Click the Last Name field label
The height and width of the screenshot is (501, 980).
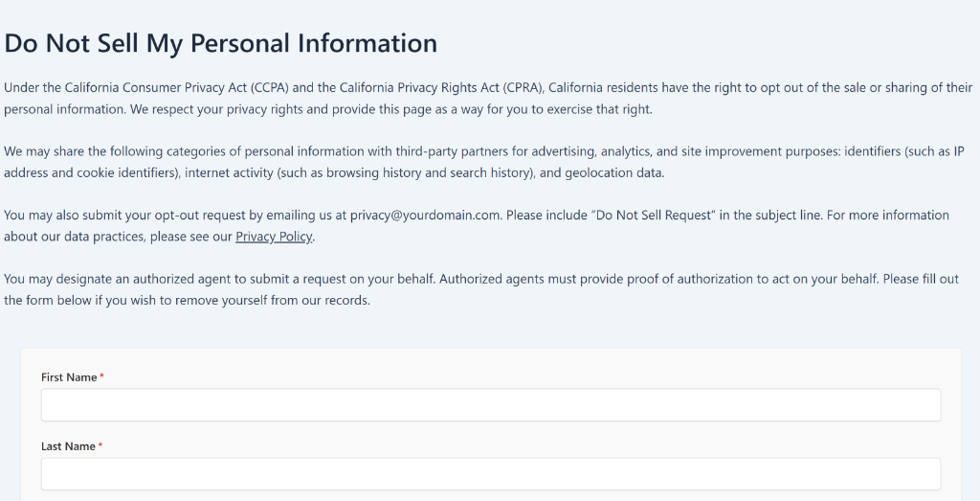tap(68, 446)
